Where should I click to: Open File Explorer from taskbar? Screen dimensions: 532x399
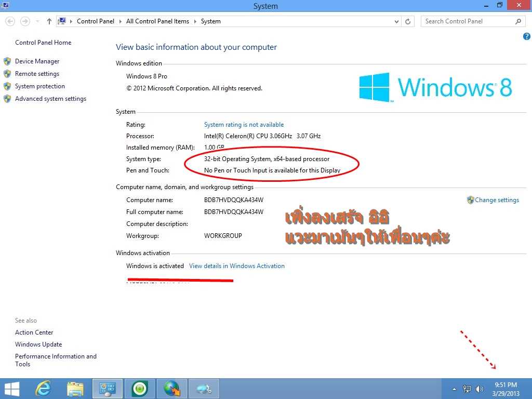(75, 389)
